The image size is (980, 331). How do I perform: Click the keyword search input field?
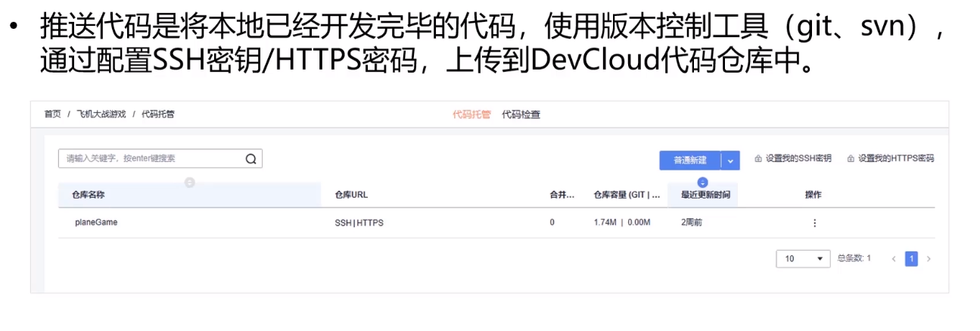pyautogui.click(x=160, y=158)
